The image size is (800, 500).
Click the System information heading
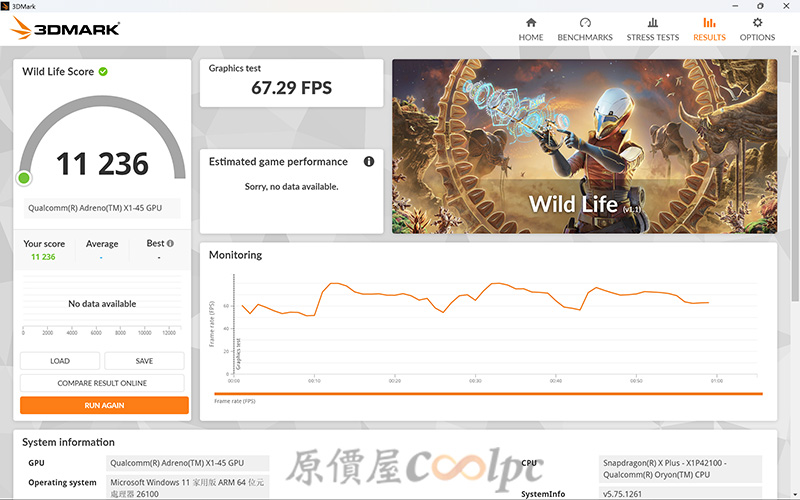coord(68,442)
